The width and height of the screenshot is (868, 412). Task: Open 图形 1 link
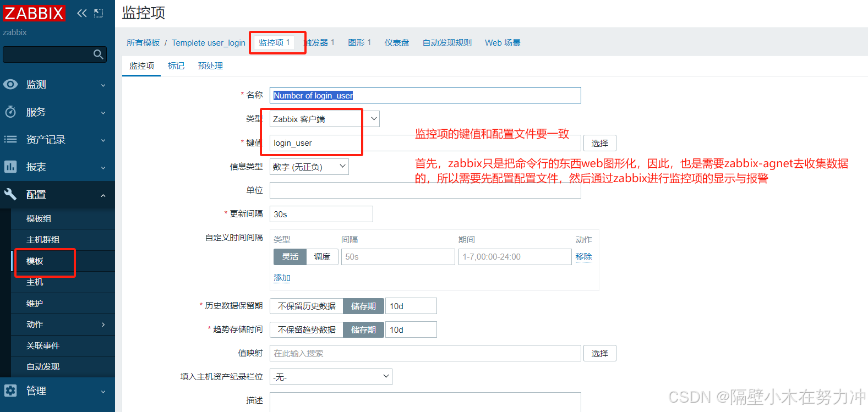(x=359, y=42)
